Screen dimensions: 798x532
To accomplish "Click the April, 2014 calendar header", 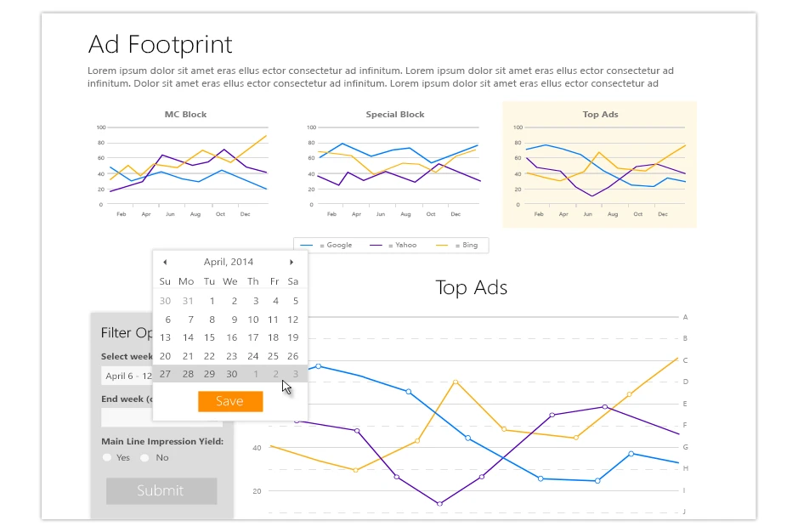I will (x=228, y=263).
